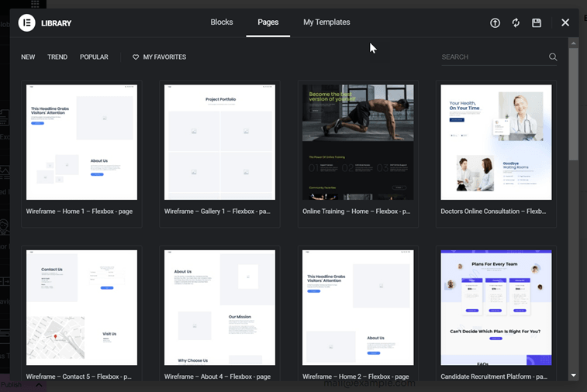Viewport: 587px width, 392px height.
Task: Click the scrollbar up arrow
Action: 574,43
